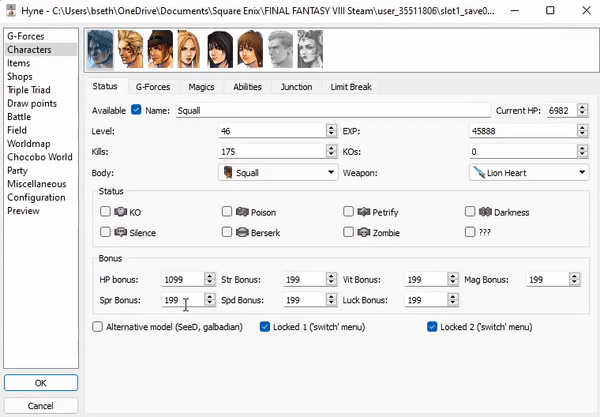Click the Current HP spinner arrows
The height and width of the screenshot is (417, 600).
pyautogui.click(x=582, y=110)
